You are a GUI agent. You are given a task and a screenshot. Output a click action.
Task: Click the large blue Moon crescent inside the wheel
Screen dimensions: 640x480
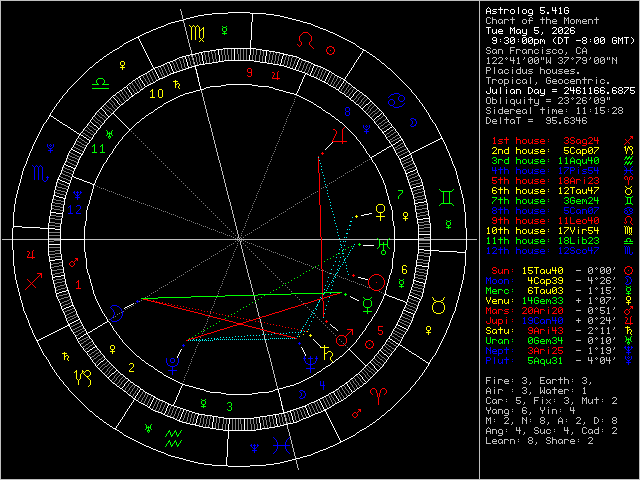117,313
